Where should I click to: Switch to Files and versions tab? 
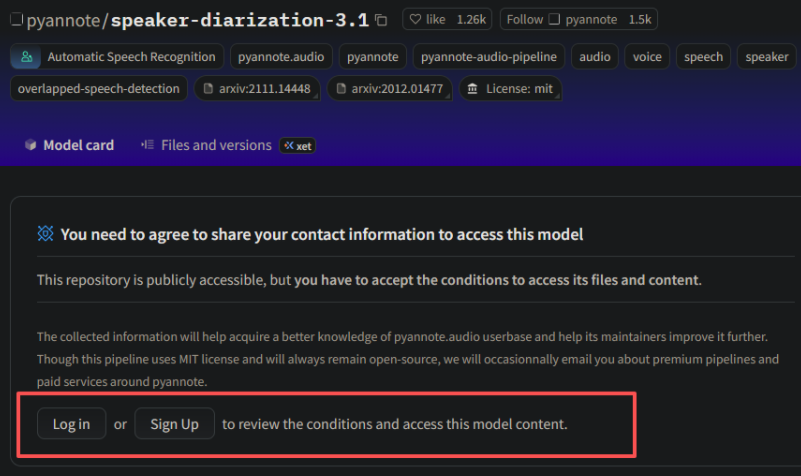(x=206, y=145)
